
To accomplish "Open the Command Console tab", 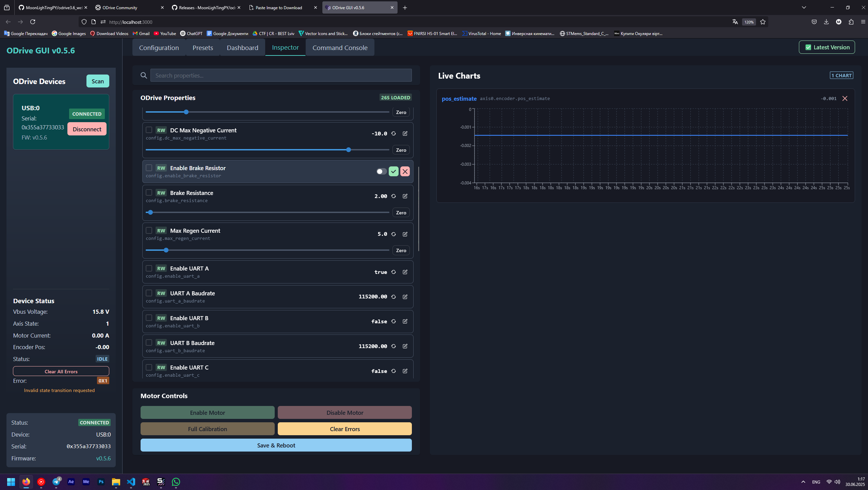I will (x=340, y=48).
